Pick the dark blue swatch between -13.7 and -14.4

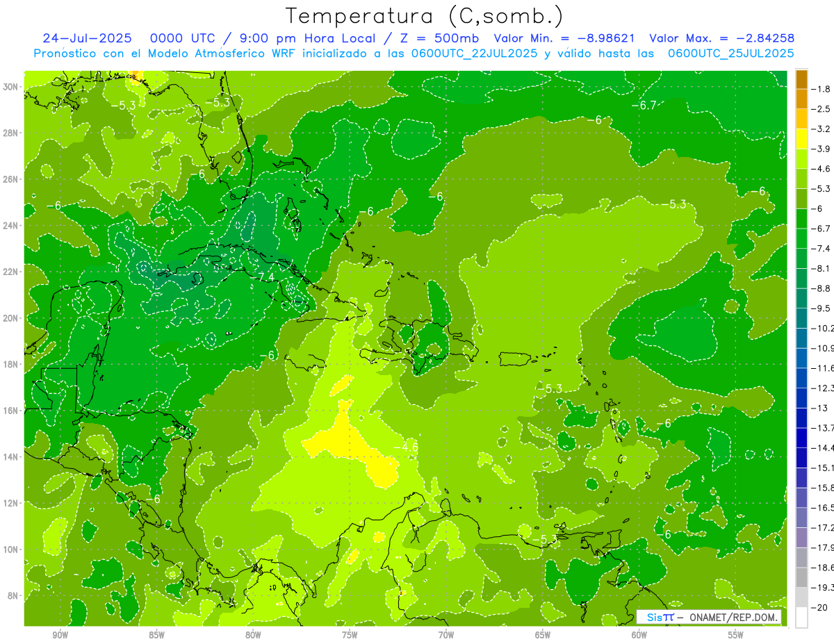[801, 438]
